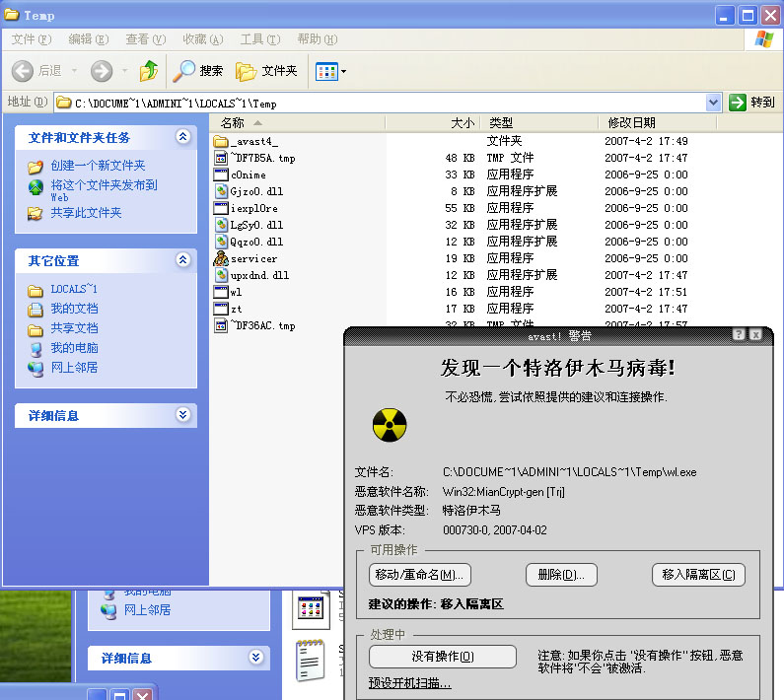
Task: Click the 转到 Go button
Action: (751, 103)
